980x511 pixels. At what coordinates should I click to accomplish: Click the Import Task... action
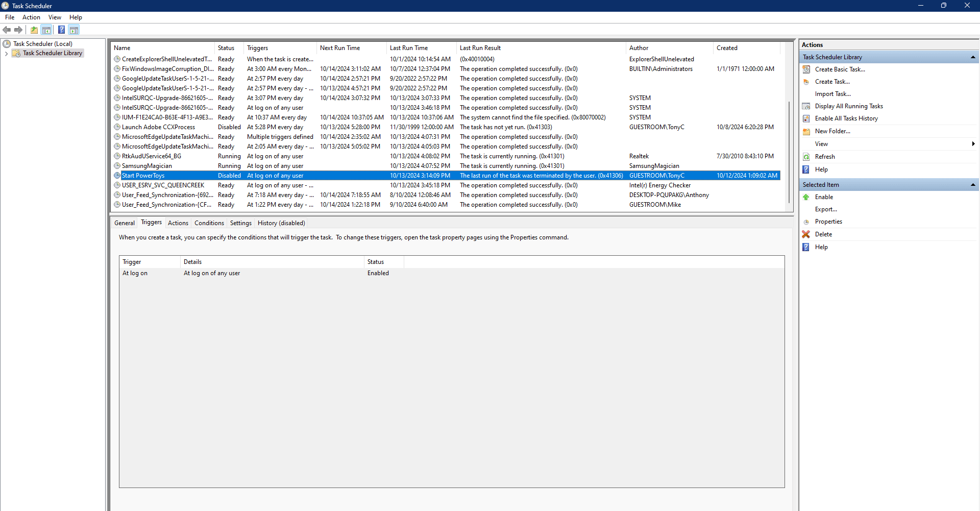coord(833,94)
